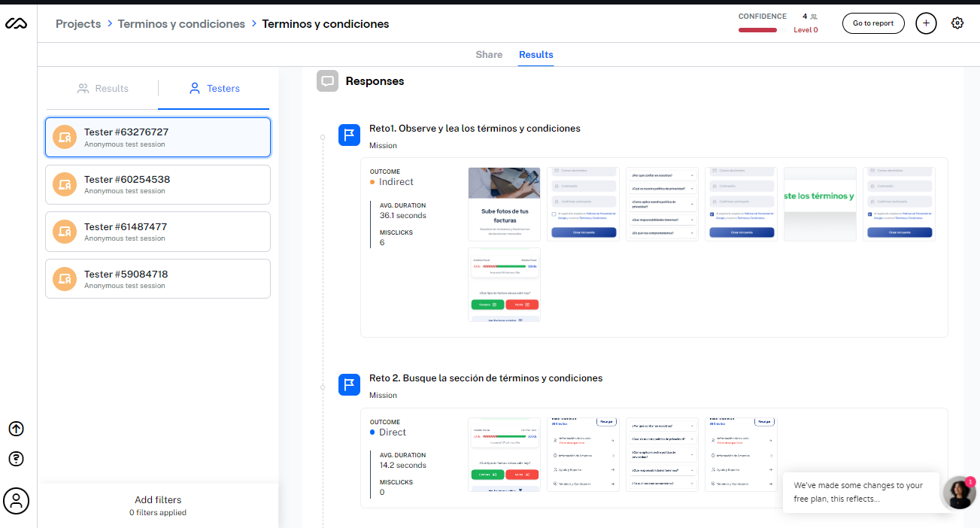Click the Responses chat bubble icon
The width and height of the screenshot is (980, 528).
click(x=327, y=81)
